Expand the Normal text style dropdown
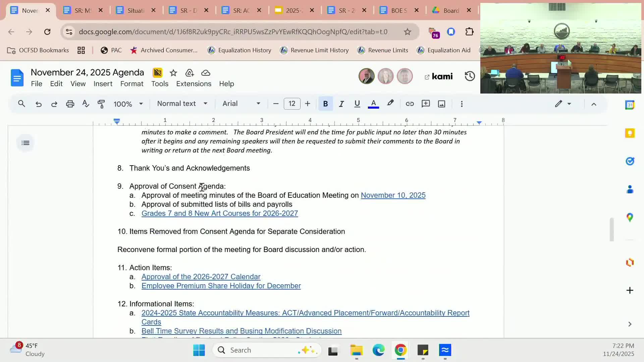The image size is (644, 362). [x=182, y=104]
